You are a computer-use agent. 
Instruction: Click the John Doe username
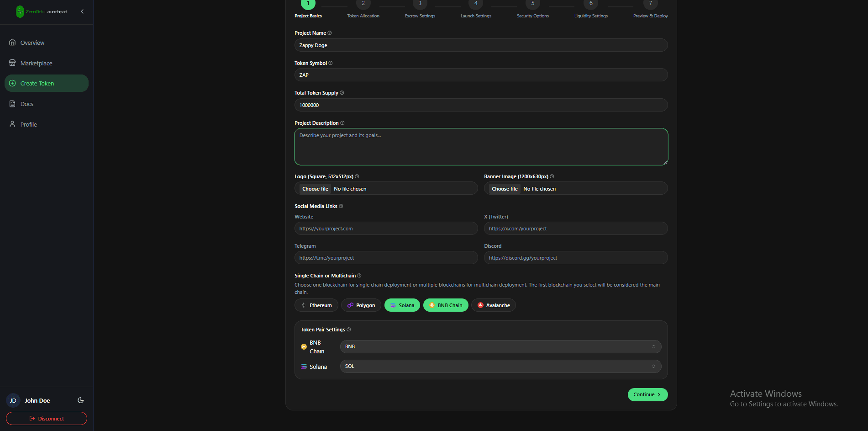coord(37,401)
